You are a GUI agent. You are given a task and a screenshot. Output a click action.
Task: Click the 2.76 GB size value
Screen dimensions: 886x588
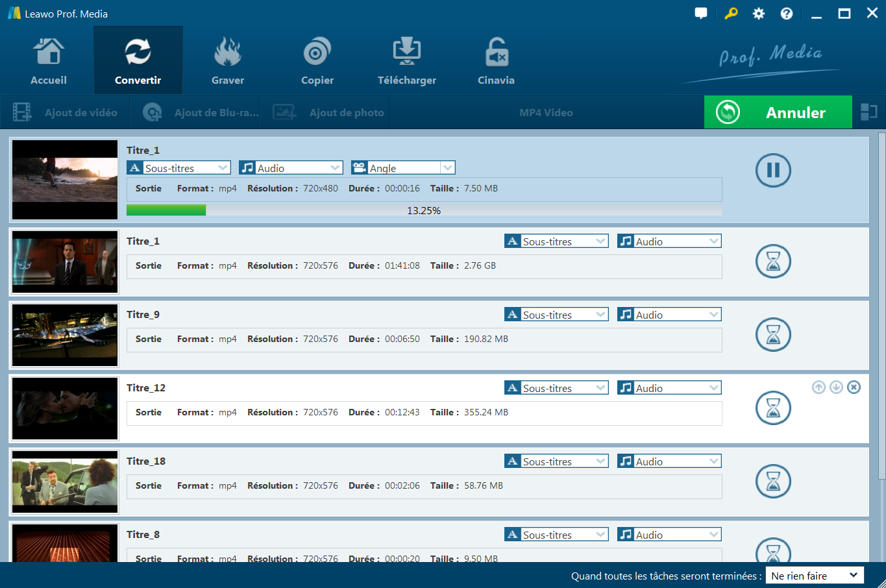point(480,265)
